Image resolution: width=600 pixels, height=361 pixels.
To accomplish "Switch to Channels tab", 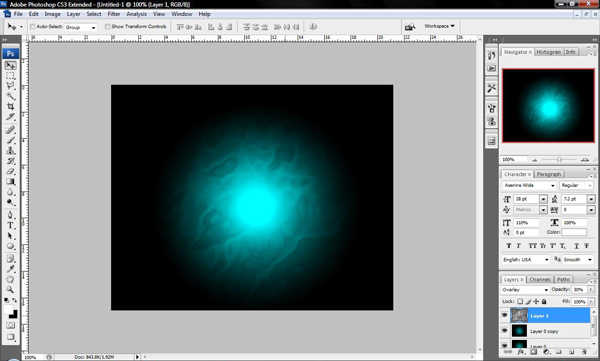I will pyautogui.click(x=540, y=279).
